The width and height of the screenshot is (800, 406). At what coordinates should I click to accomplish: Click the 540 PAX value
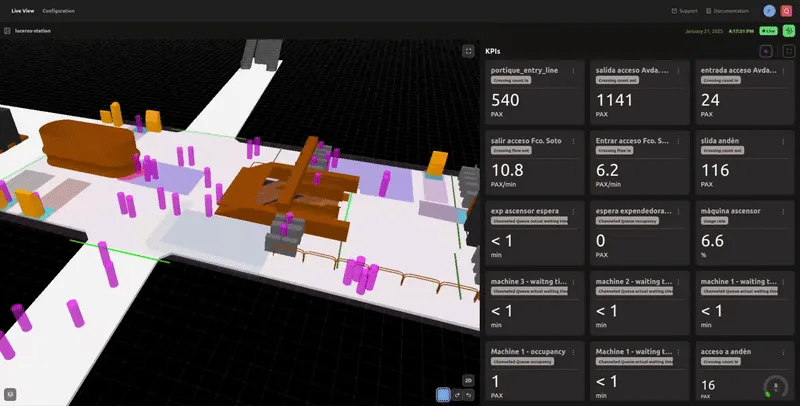tap(505, 100)
